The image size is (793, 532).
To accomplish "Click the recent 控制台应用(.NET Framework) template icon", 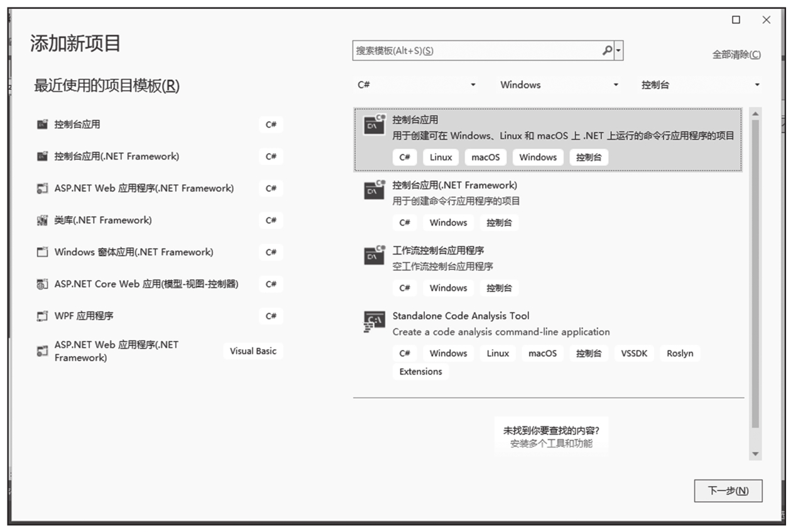I will 42,156.
